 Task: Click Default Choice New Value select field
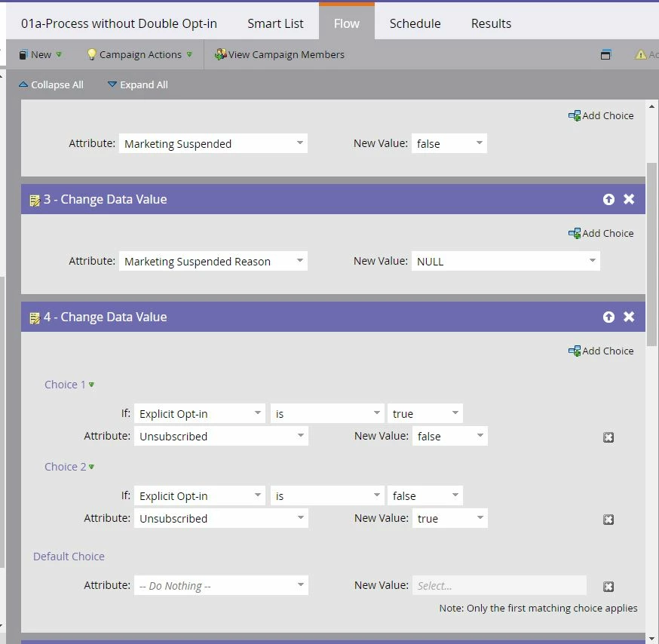(x=499, y=586)
